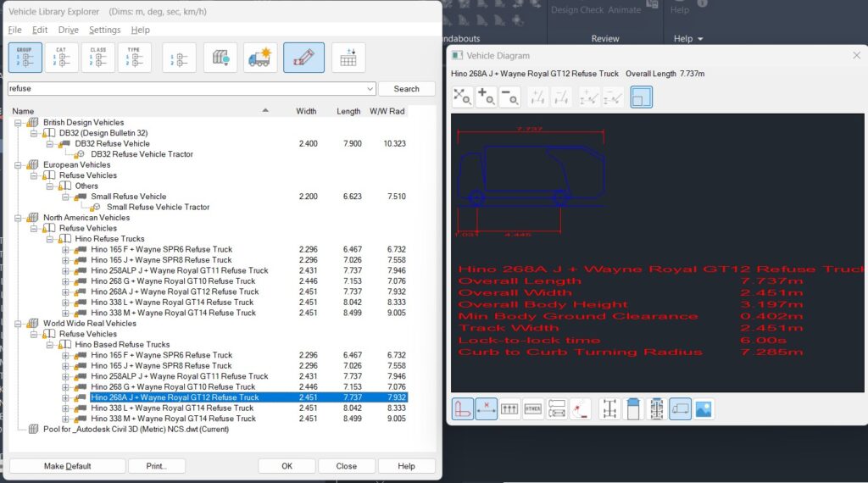Open the Settings menu
Image resolution: width=868 pixels, height=483 pixels.
click(104, 30)
